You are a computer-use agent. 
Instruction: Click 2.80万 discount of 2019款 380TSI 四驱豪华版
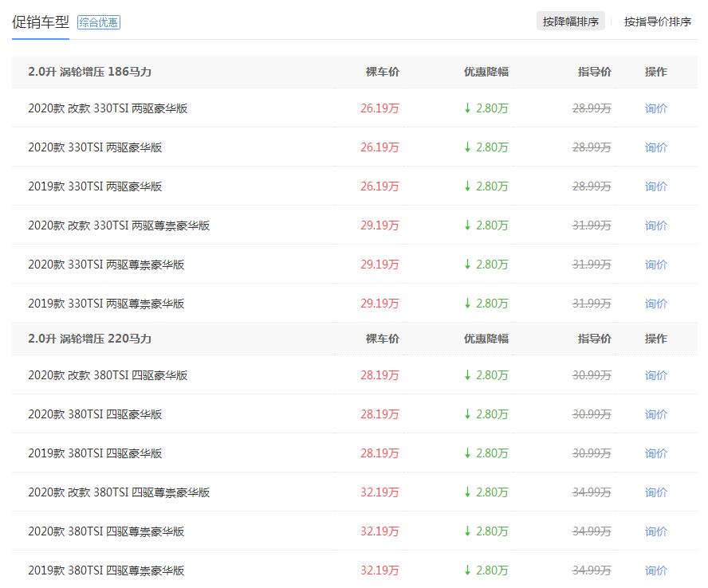coord(492,453)
